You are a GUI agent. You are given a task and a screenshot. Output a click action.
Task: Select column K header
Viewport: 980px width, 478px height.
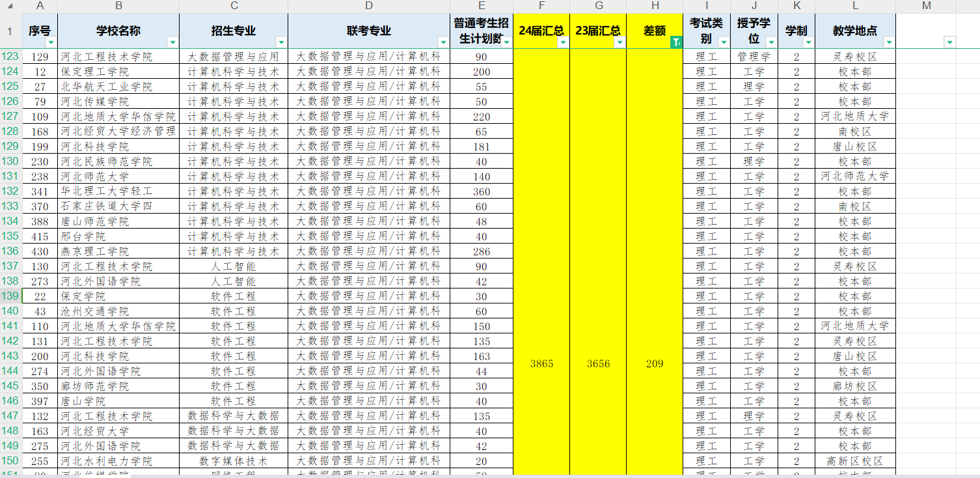click(x=796, y=6)
